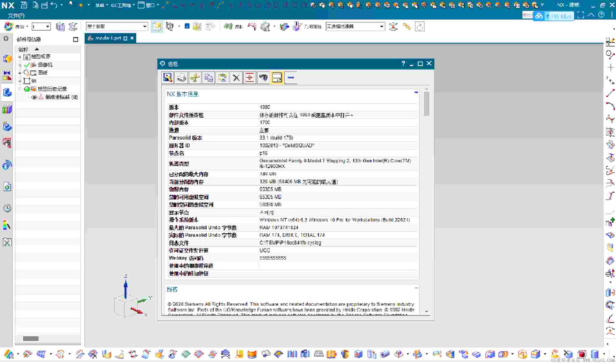Open the Assembly Navigator cube icon in sidebar
The height and width of the screenshot is (364, 616).
[x=7, y=59]
